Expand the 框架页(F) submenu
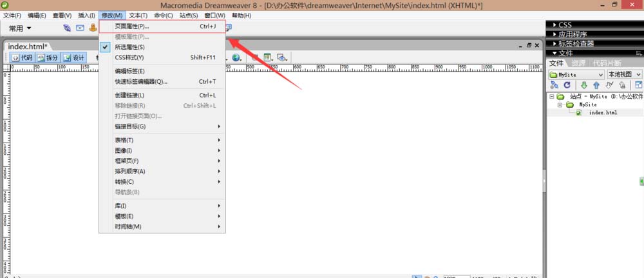 [x=162, y=161]
